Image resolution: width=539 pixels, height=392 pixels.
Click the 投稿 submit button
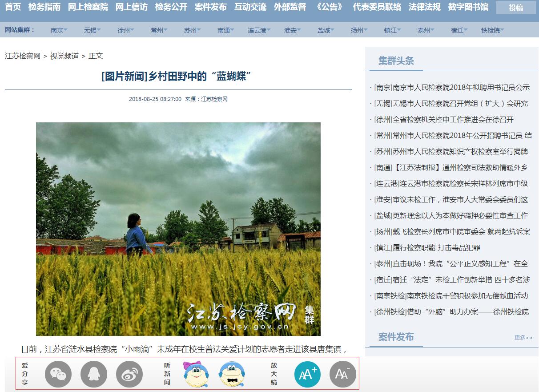516,8
